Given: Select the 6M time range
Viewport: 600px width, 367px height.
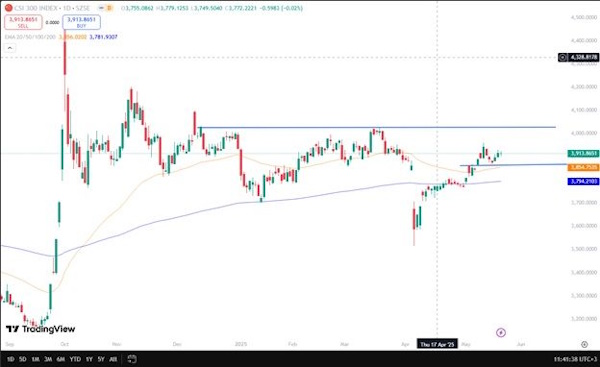Looking at the screenshot, I should point(60,359).
